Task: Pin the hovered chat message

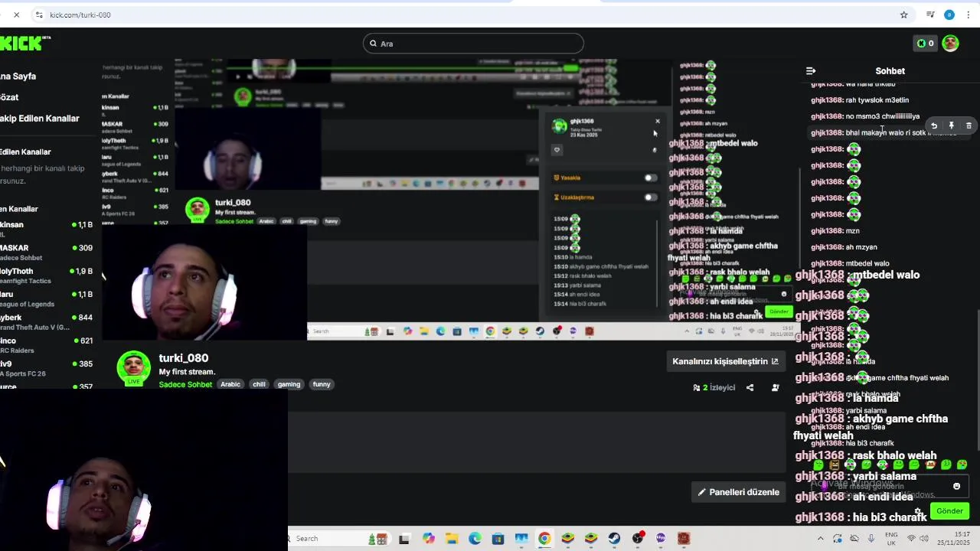Action: 951,126
